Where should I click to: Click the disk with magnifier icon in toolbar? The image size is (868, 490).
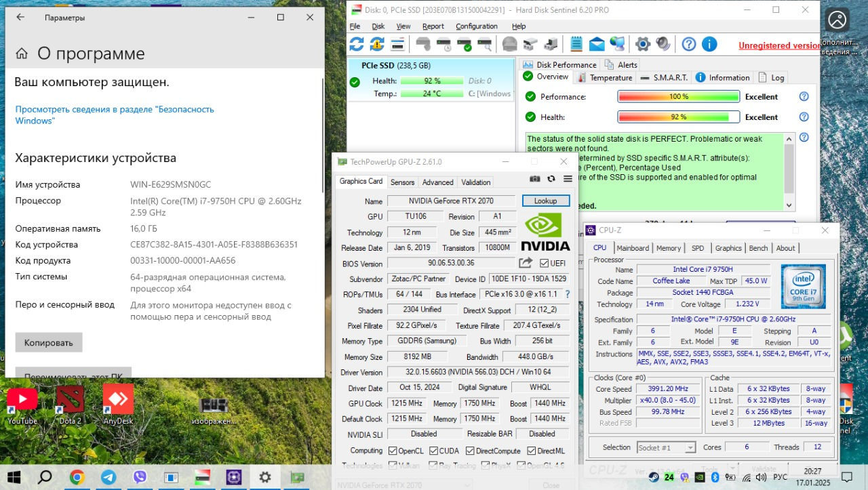click(x=485, y=45)
